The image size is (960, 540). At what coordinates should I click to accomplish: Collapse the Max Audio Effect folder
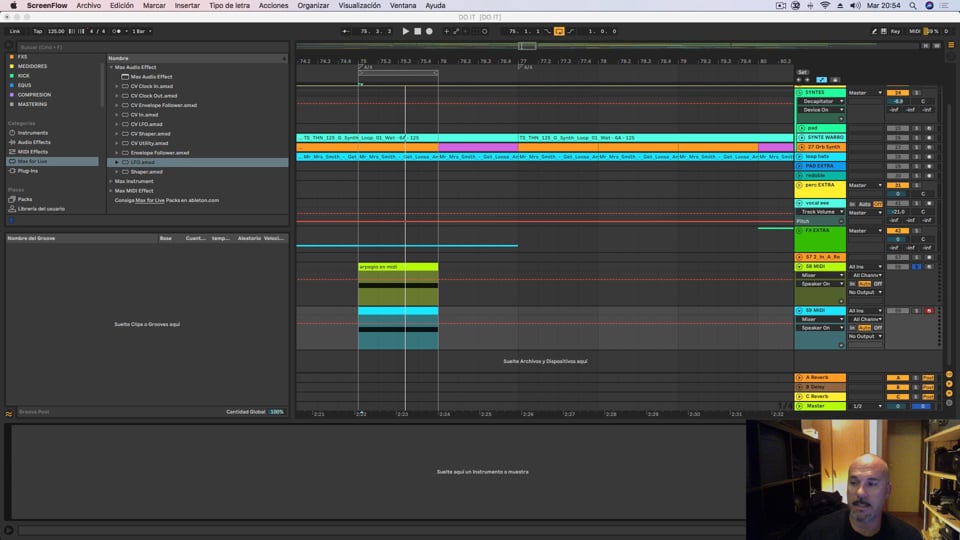tap(111, 67)
